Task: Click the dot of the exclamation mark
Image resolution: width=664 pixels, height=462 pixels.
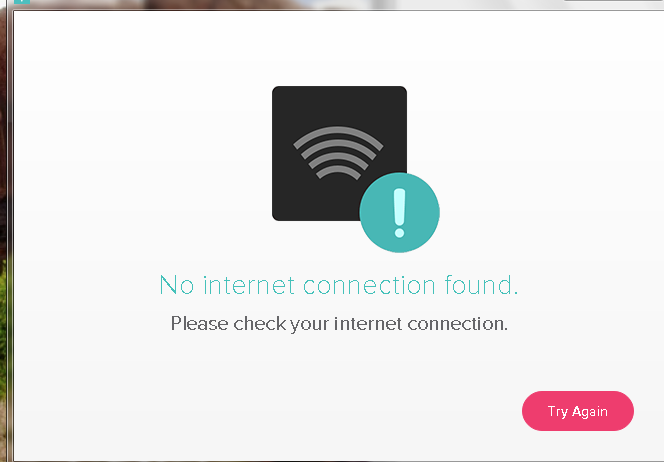Action: (399, 232)
